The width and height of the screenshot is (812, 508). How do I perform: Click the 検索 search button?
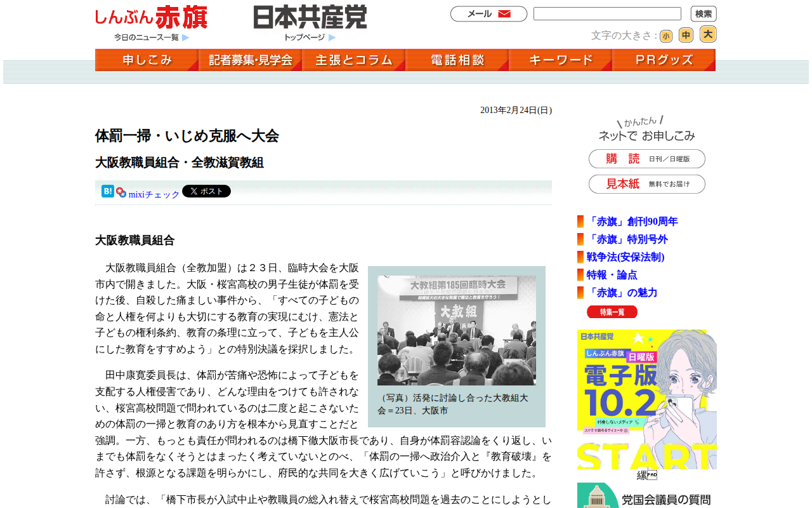(x=704, y=14)
